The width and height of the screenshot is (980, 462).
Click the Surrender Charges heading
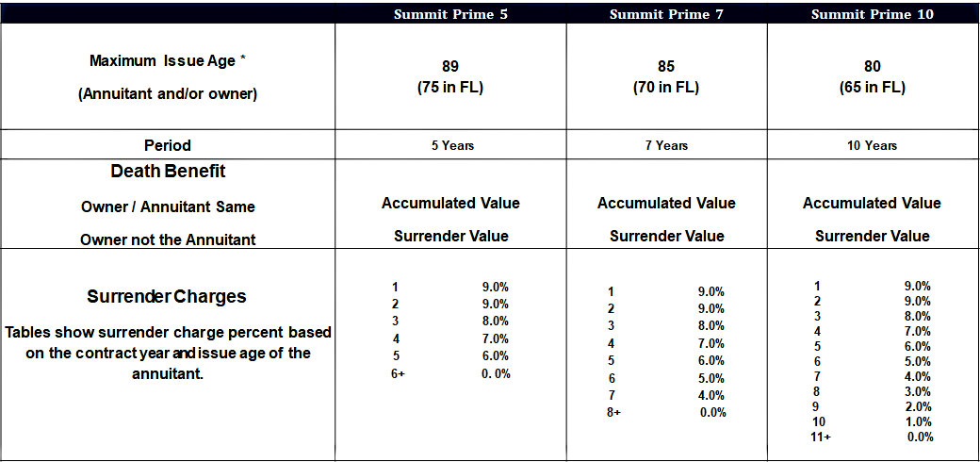[x=166, y=296]
